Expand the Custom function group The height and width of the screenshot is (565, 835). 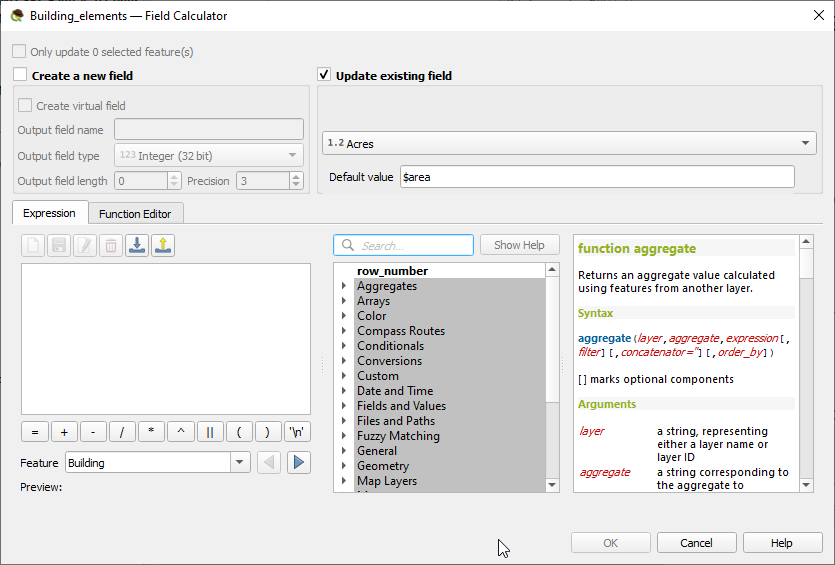coord(344,375)
